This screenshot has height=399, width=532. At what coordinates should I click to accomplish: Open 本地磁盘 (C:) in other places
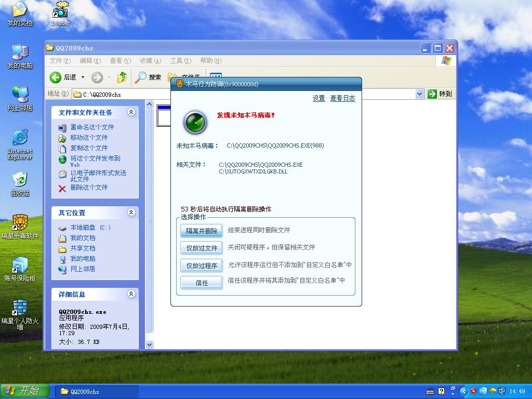[90, 228]
